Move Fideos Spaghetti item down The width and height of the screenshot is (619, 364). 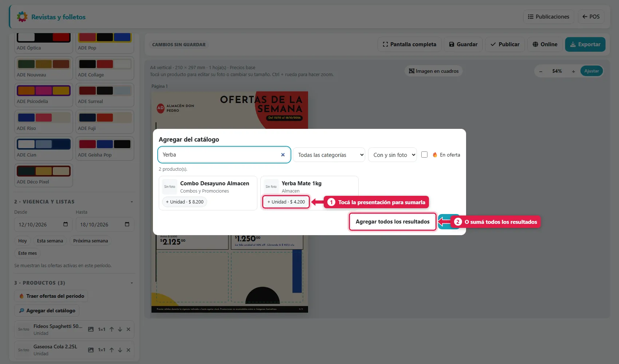tap(120, 329)
